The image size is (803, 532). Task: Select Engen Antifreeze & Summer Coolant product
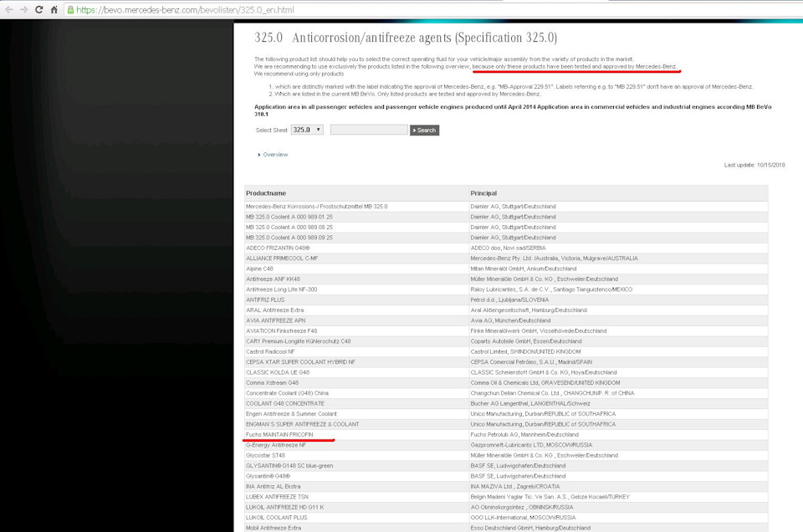(291, 414)
